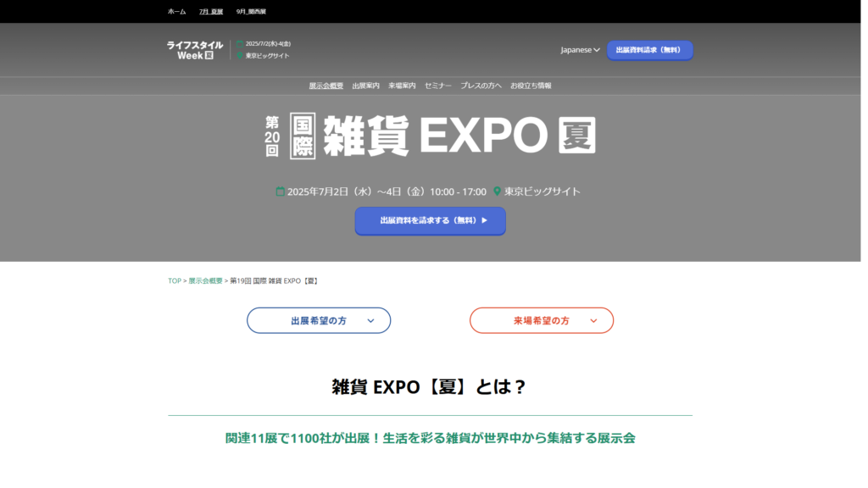Expand the 来場希望の方 dropdown
The image size is (868, 488).
(542, 320)
